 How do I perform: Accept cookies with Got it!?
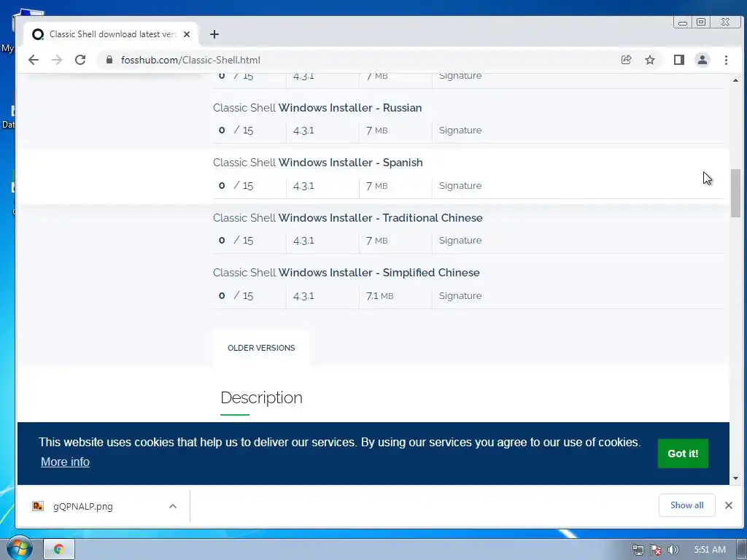point(683,454)
